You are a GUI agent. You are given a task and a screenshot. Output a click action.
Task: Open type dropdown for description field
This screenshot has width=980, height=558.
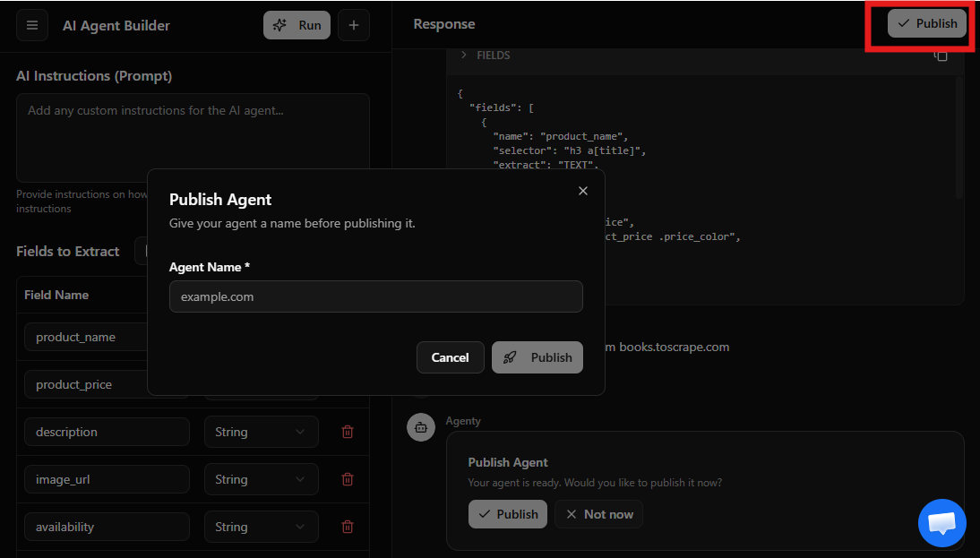coord(261,432)
